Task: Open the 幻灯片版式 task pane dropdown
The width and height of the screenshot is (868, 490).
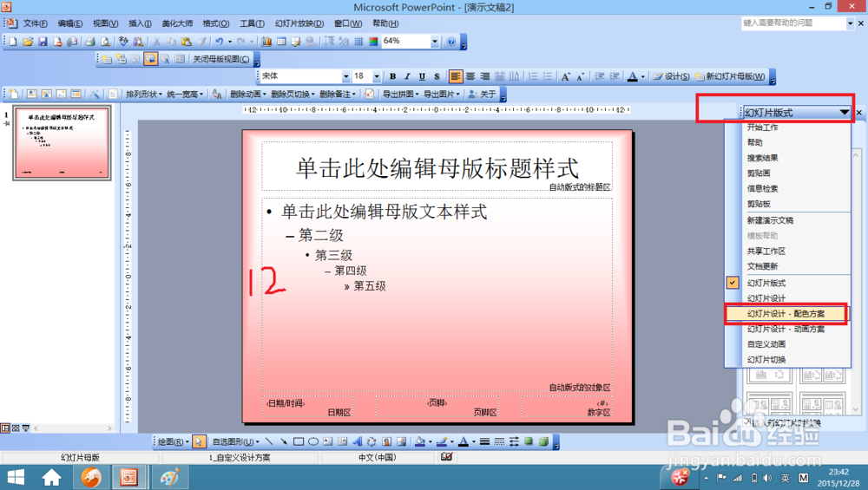Action: tap(844, 112)
